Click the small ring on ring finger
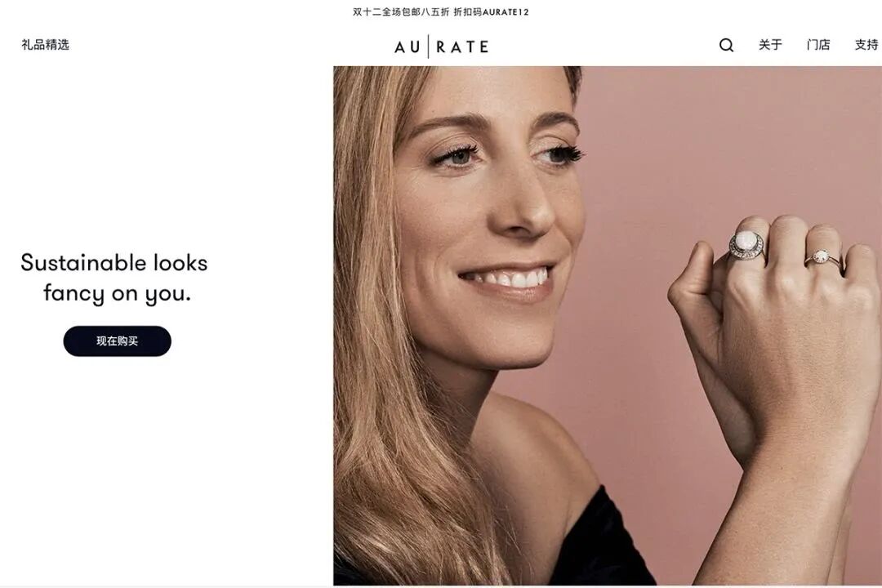882x588 pixels. 821,258
